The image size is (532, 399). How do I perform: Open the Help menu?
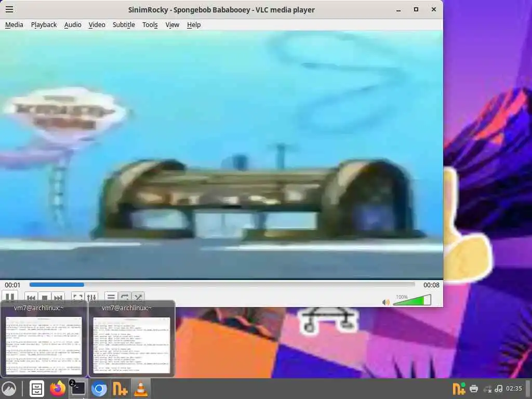point(194,25)
